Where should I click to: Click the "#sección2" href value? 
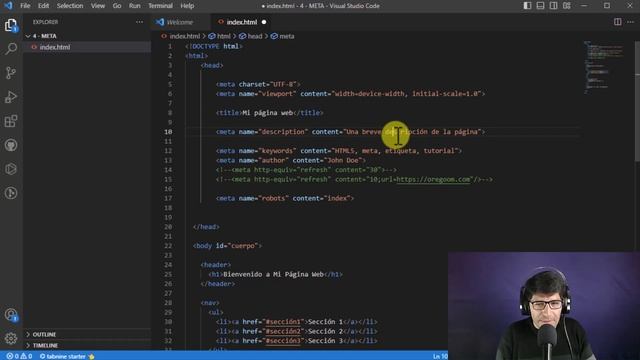283,331
